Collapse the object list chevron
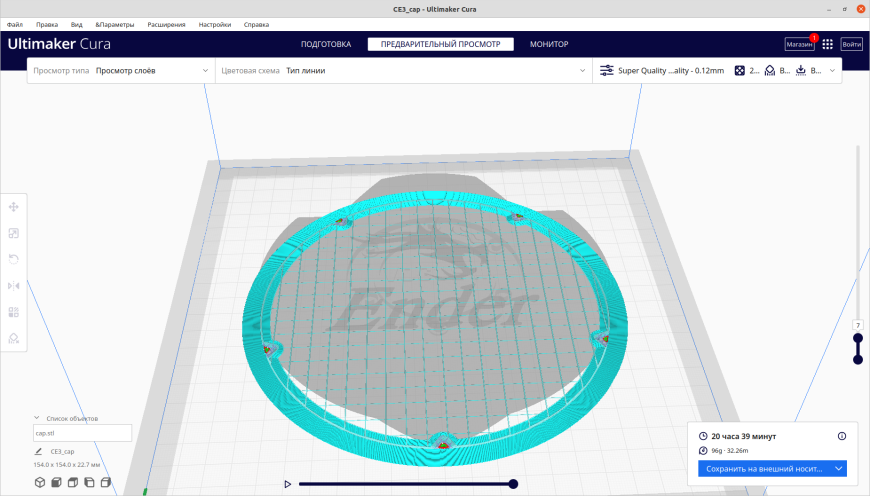 tap(37, 418)
